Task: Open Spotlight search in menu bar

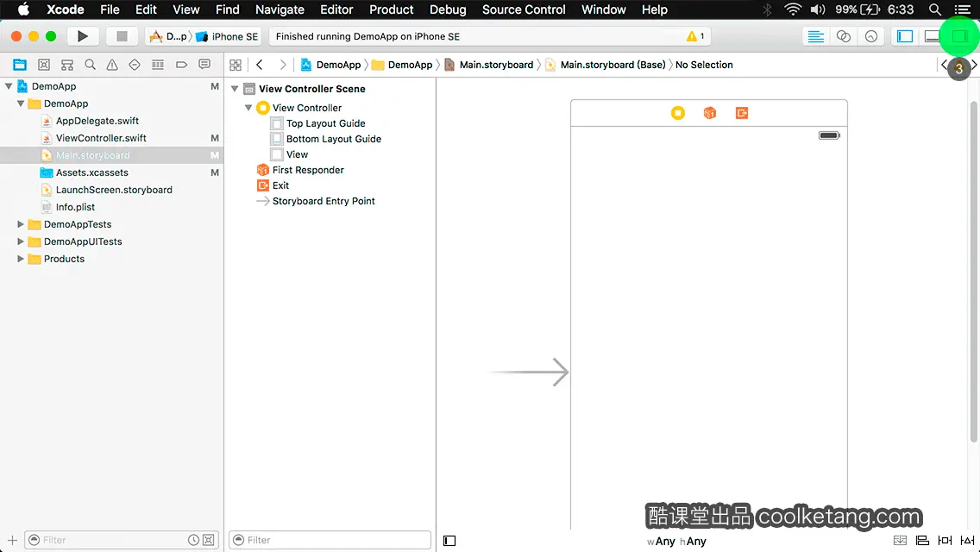Action: click(934, 9)
